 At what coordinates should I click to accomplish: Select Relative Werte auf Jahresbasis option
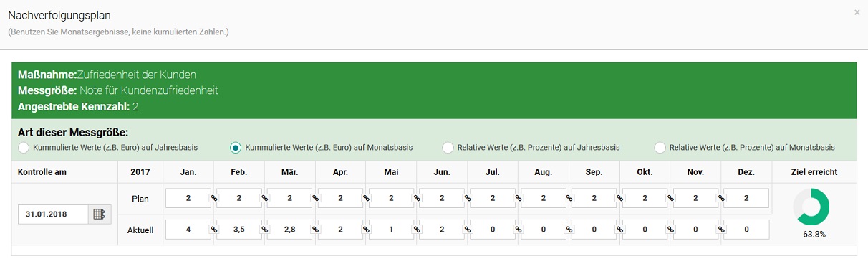click(448, 148)
